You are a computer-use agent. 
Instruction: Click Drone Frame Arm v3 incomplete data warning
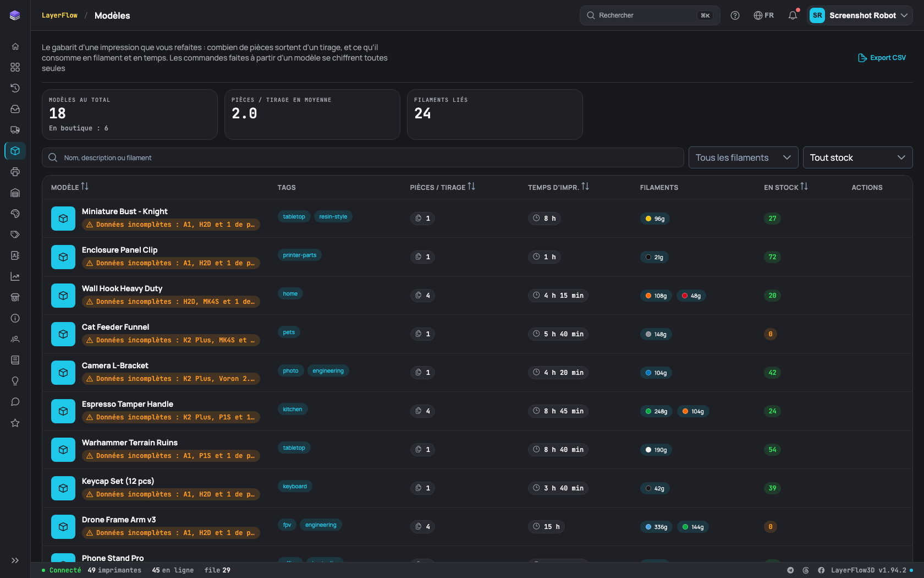pos(171,533)
